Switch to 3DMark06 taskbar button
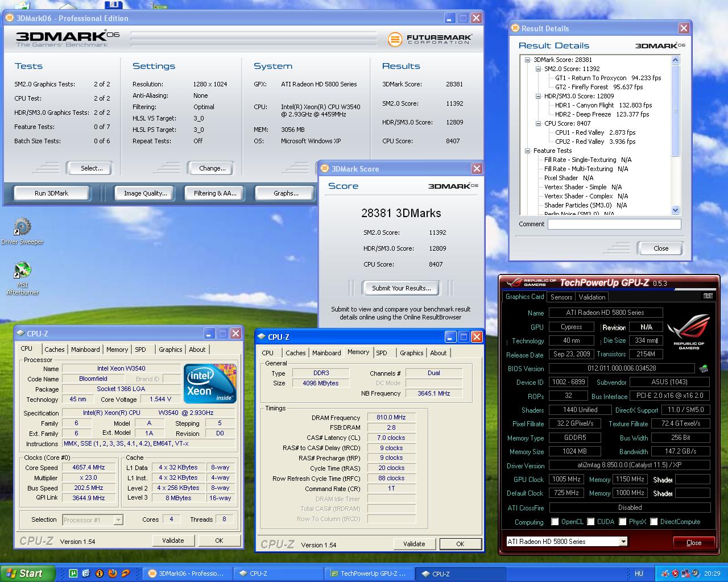This screenshot has width=728, height=582. 187,573
